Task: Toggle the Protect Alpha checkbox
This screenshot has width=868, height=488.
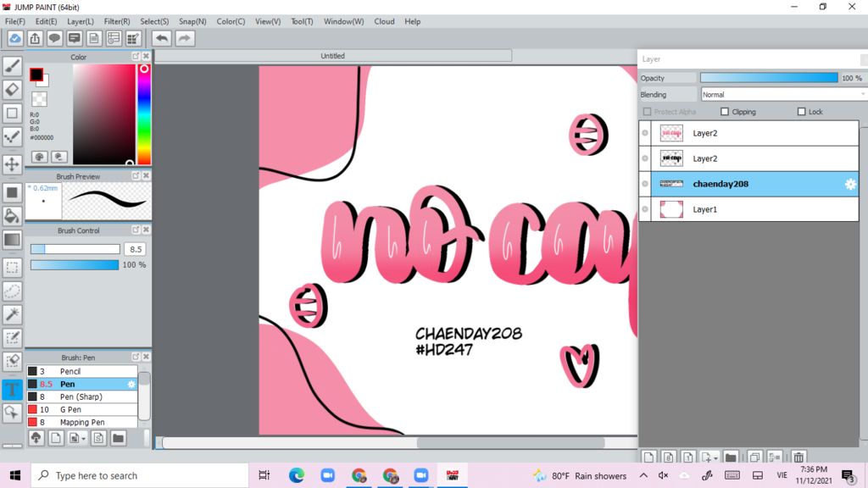Action: point(647,112)
